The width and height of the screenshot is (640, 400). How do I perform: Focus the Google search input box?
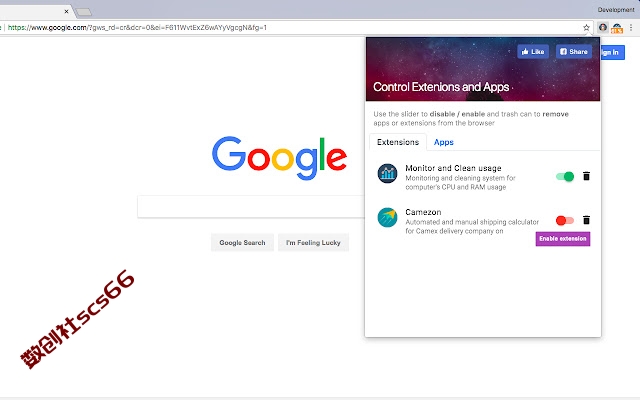coord(251,207)
